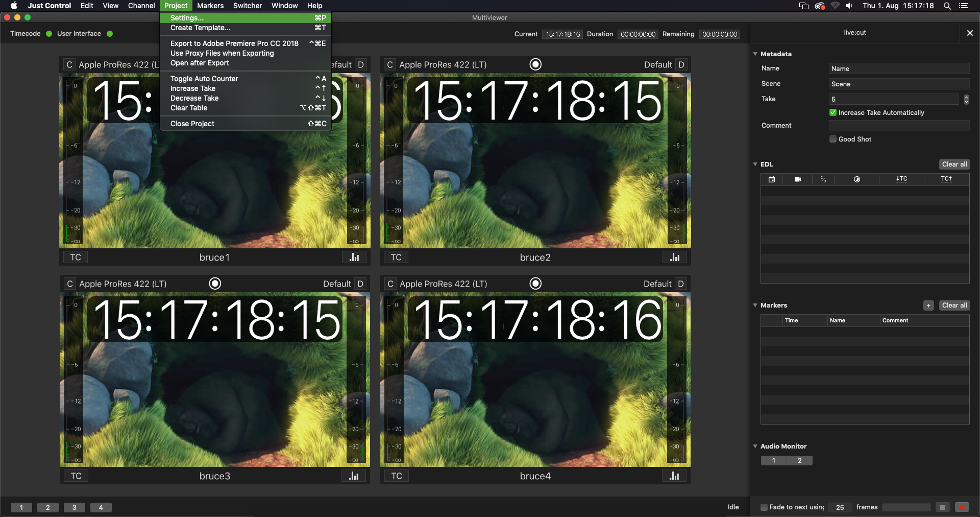Click the fade frames count field
980x517 pixels.
tap(840, 507)
